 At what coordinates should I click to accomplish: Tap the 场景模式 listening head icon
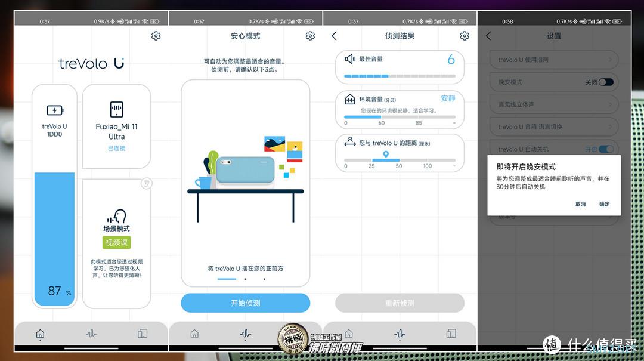[x=117, y=216]
